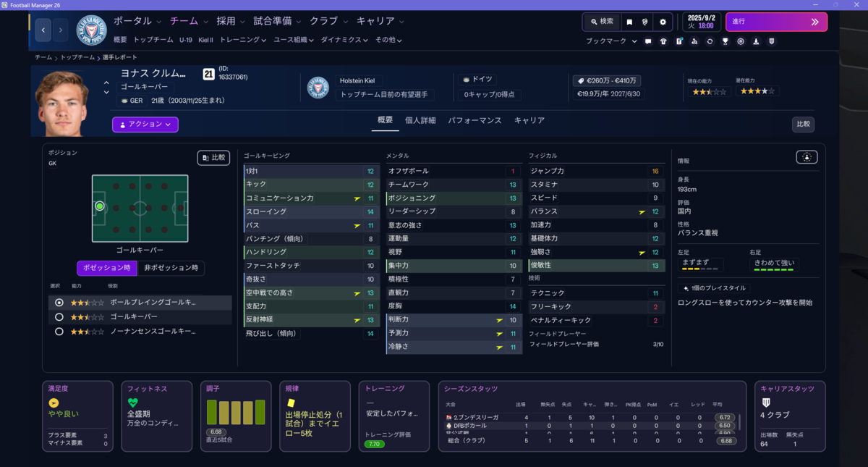Screen dimensions: 868x467
Task: Go forward with the right arrow button
Action: 61,30
